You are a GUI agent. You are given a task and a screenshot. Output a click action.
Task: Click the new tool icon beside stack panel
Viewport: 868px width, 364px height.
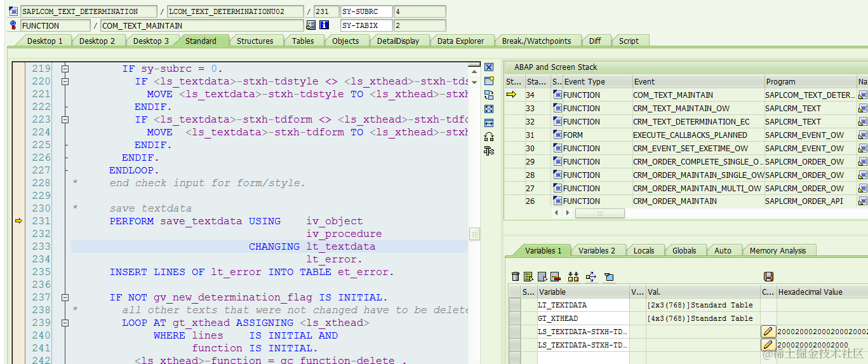point(489,81)
